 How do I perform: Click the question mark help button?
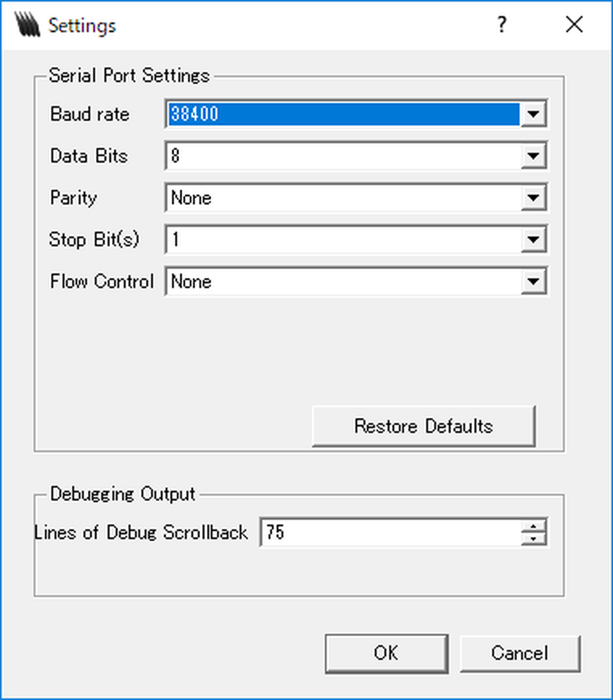tap(502, 24)
